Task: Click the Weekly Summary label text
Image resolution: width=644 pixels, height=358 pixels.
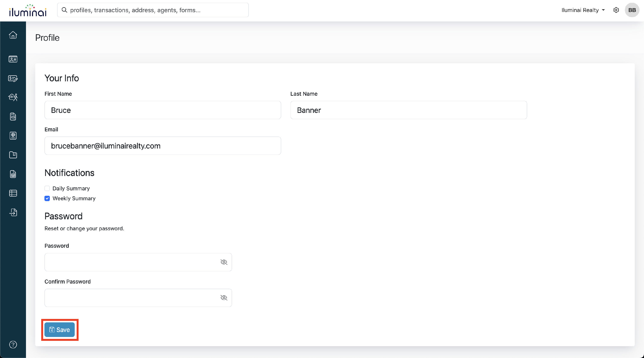Action: click(x=74, y=198)
